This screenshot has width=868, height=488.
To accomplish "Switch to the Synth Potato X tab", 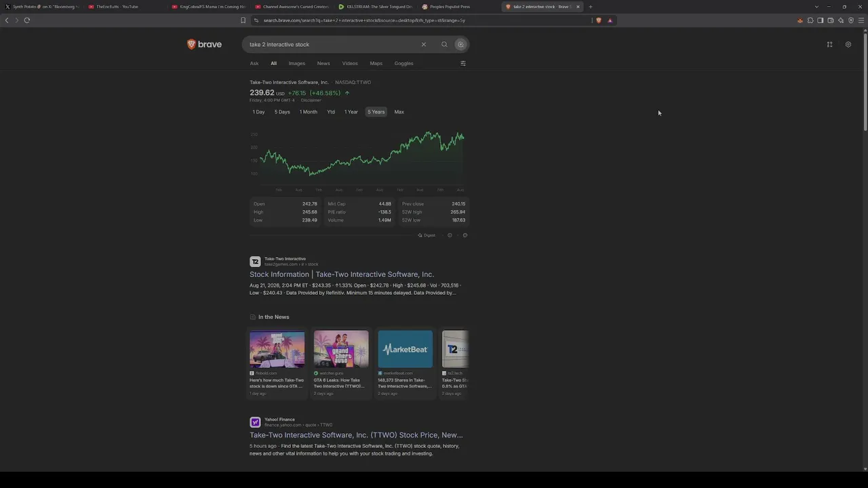I will [x=42, y=7].
